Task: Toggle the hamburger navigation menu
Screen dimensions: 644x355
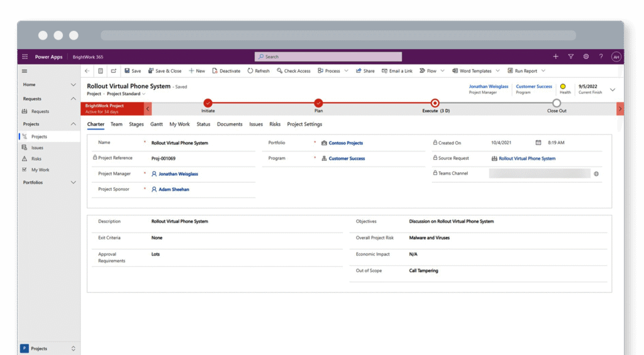Action: click(25, 71)
